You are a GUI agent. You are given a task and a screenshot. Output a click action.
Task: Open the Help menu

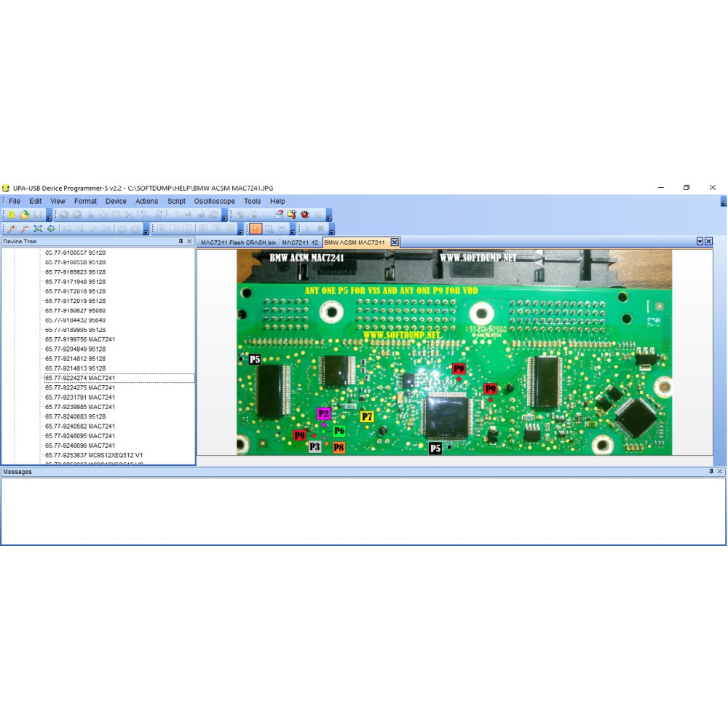pyautogui.click(x=277, y=201)
